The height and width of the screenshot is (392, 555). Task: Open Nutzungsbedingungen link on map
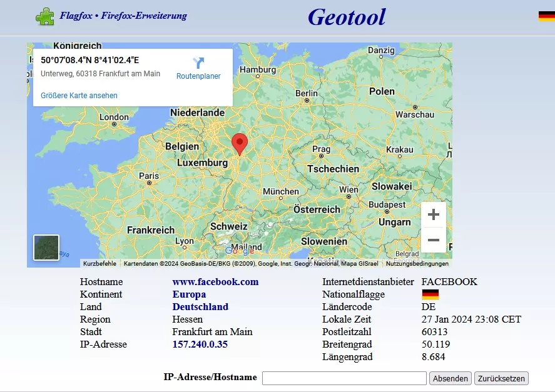[x=417, y=264]
